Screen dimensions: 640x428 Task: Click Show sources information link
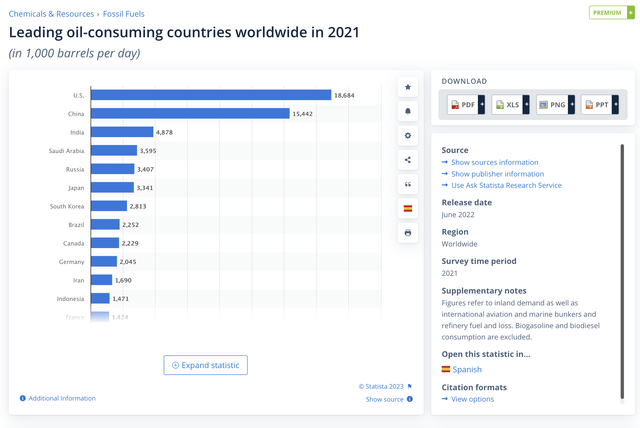point(495,162)
